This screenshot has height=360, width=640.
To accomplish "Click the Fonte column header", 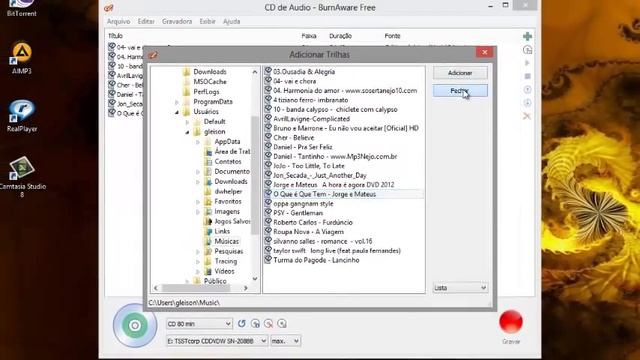I will coord(392,36).
